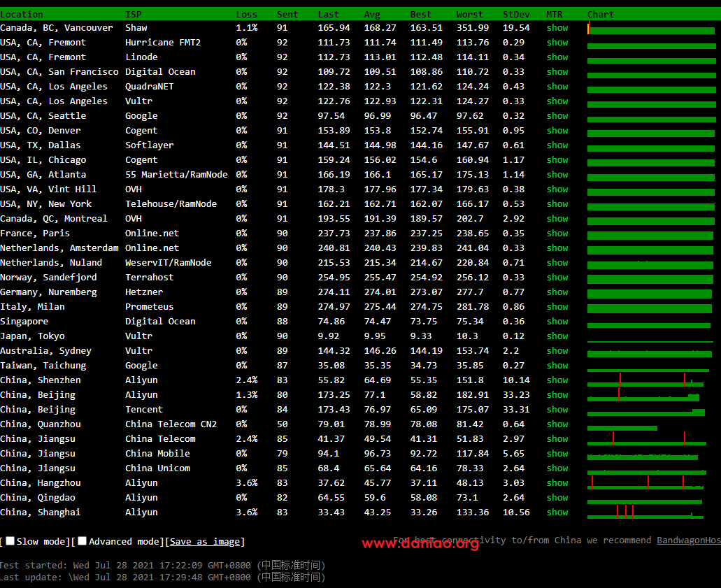Viewport: 721px width, 588px height.
Task: Show MTR for Fremont Hurricane FMT2 row
Action: click(x=557, y=42)
